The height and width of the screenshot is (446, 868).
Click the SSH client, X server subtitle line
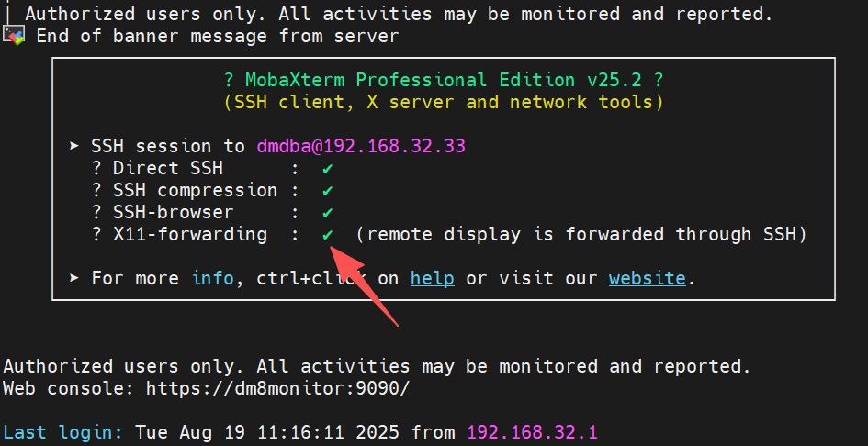tap(444, 103)
